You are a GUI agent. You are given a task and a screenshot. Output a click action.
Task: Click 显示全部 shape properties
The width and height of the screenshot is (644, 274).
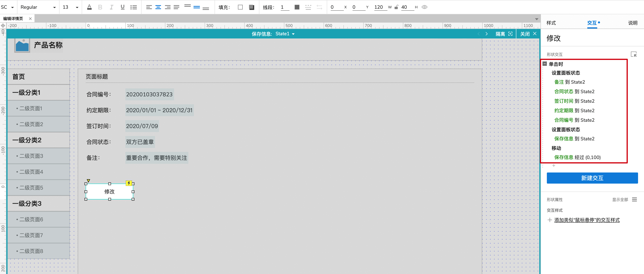[620, 199]
